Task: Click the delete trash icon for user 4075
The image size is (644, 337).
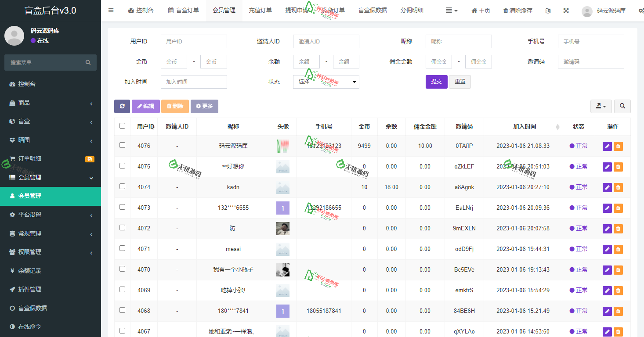Action: click(618, 167)
